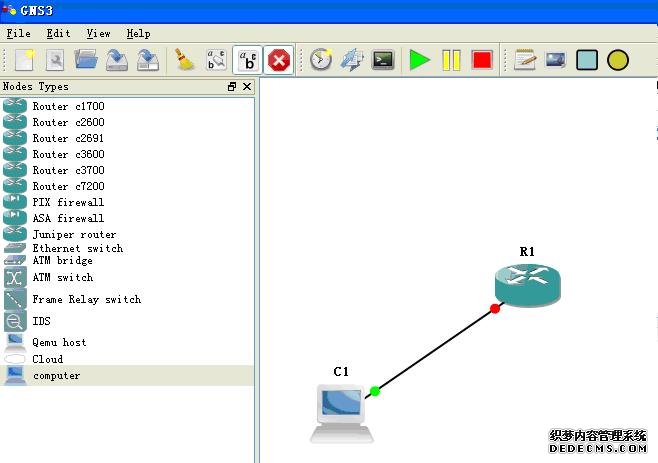The width and height of the screenshot is (658, 463).
Task: Create a new blank project
Action: point(24,60)
